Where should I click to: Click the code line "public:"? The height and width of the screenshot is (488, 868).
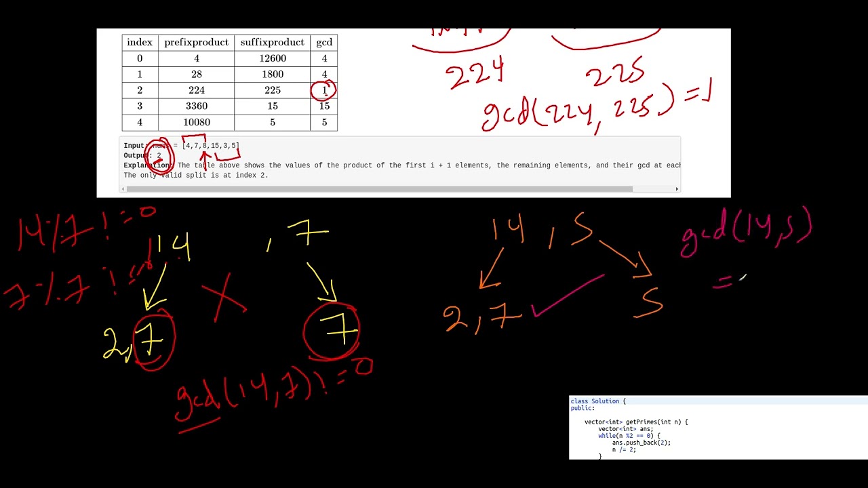pyautogui.click(x=583, y=408)
